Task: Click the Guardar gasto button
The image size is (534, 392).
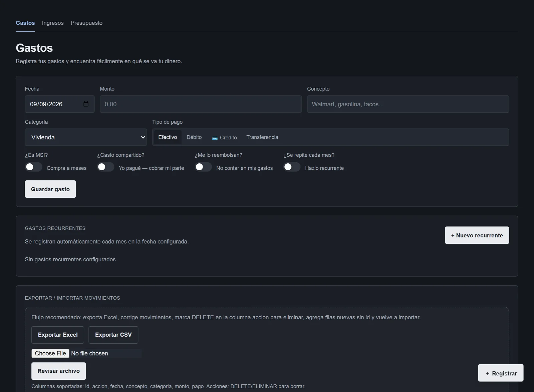Action: click(50, 189)
